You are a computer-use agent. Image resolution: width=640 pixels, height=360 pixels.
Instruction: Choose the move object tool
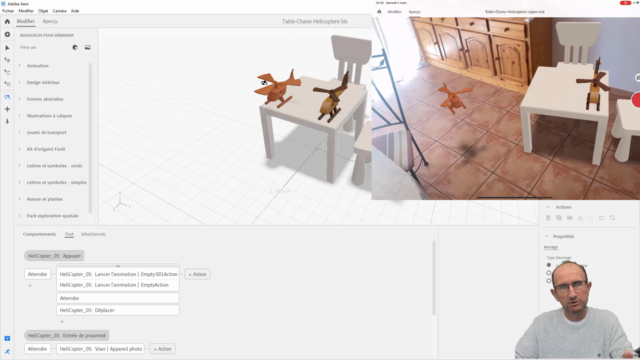coord(7,60)
